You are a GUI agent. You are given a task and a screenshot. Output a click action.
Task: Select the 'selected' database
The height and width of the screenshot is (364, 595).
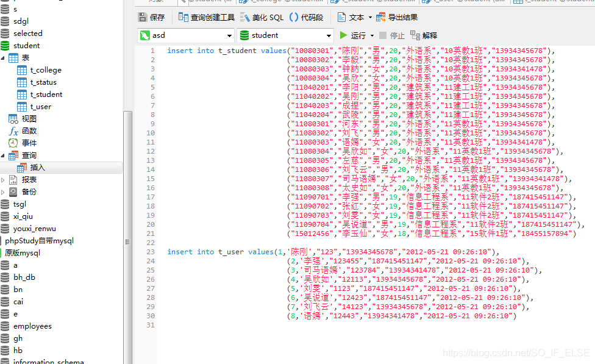27,34
